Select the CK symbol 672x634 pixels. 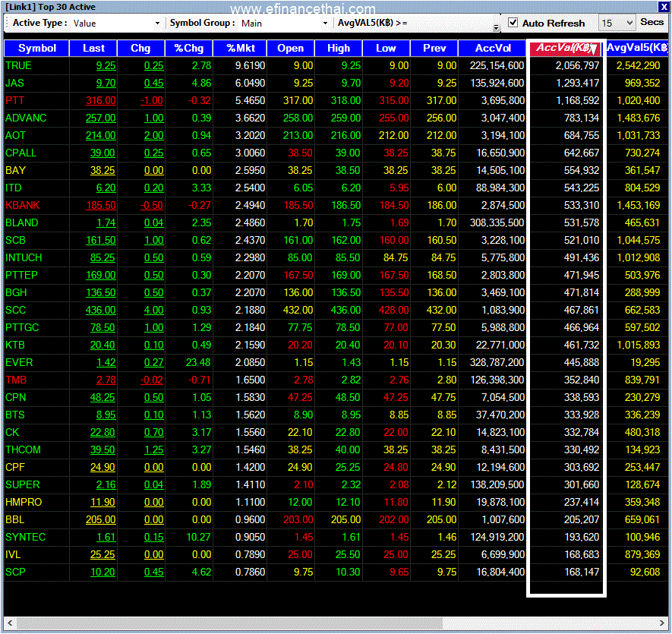click(x=12, y=432)
